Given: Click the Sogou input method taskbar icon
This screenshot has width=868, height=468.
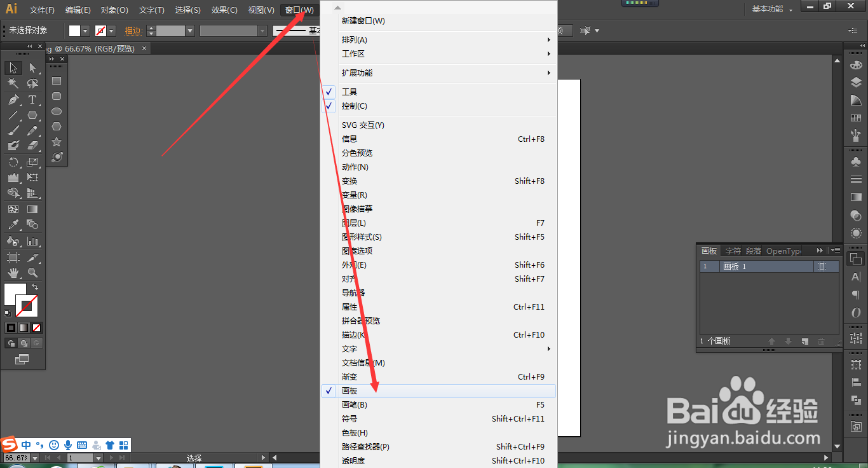Looking at the screenshot, I should 9,444.
